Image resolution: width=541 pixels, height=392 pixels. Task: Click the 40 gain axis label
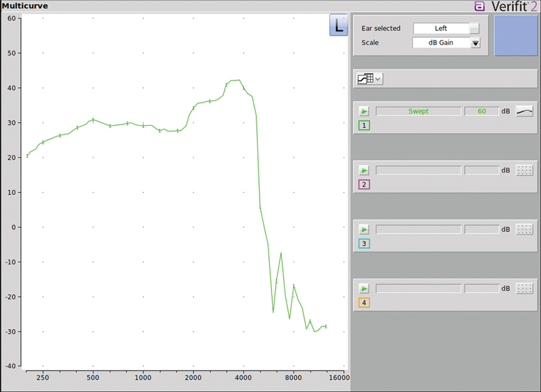(11, 88)
